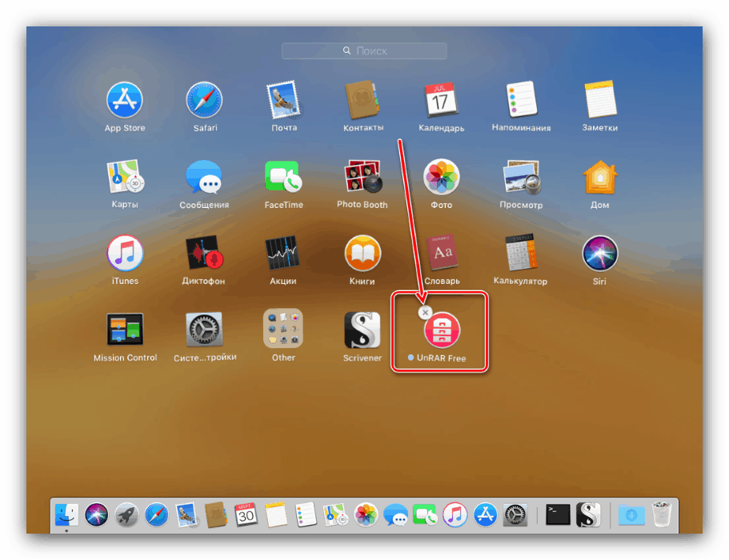This screenshot has height=560, width=729.
Task: Open FaceTime from the Dock
Action: [x=425, y=515]
